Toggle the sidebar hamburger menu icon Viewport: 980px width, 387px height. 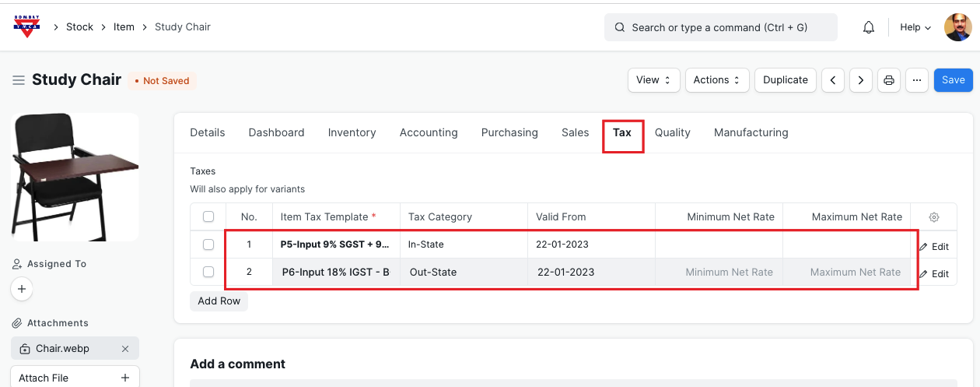pos(19,80)
